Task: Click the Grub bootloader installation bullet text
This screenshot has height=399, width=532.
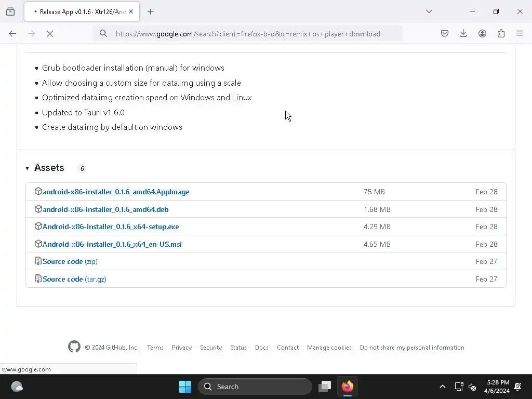Action: click(x=133, y=68)
